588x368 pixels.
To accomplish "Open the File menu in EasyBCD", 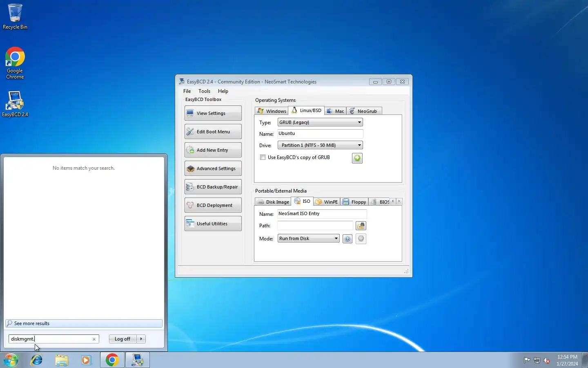I will (x=187, y=91).
